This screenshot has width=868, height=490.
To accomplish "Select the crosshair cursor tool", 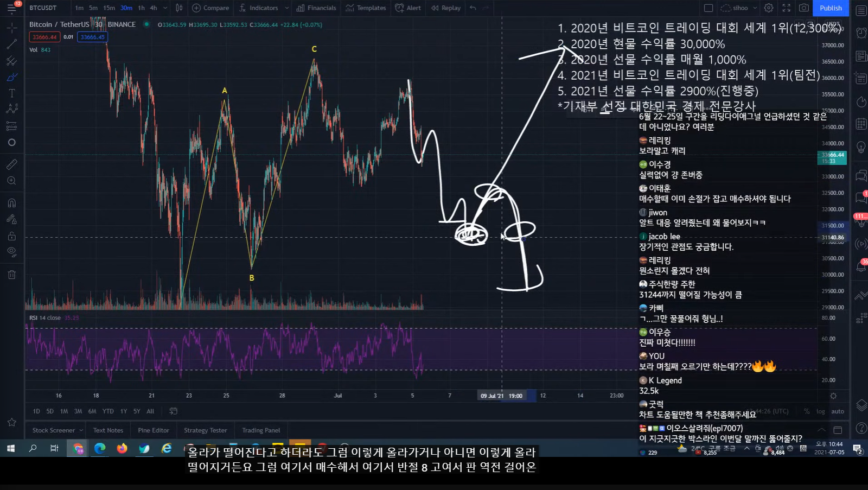I will (x=11, y=27).
